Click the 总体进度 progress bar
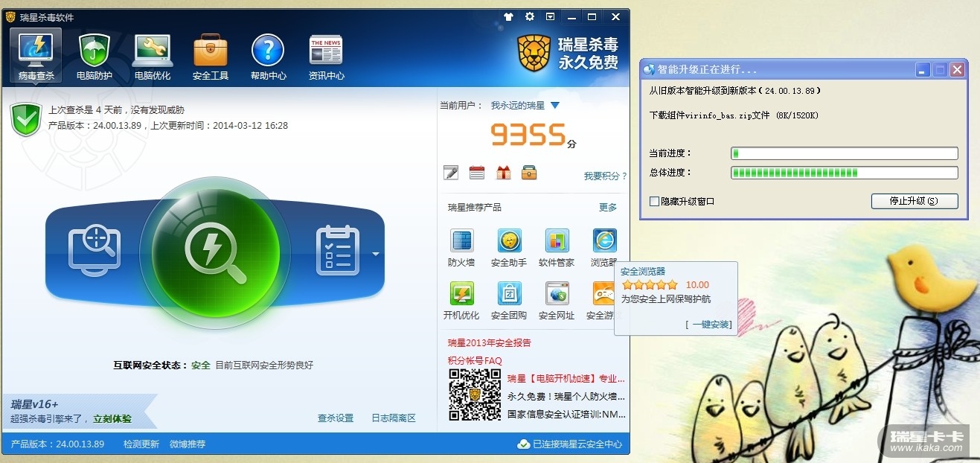This screenshot has width=980, height=463. coord(845,173)
